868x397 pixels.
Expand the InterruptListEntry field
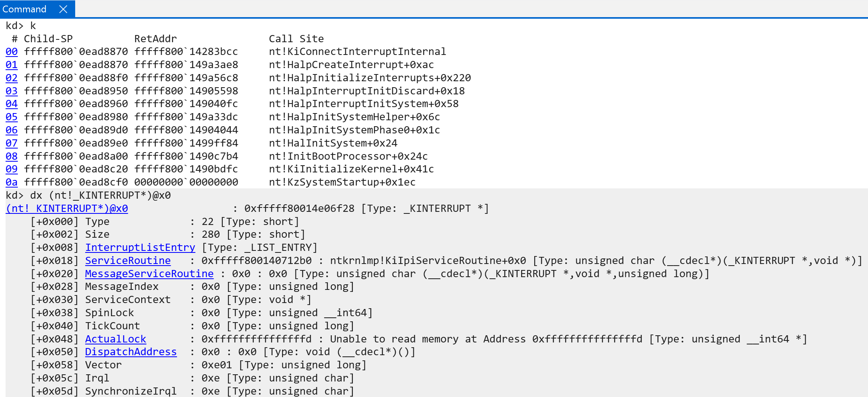click(x=140, y=248)
